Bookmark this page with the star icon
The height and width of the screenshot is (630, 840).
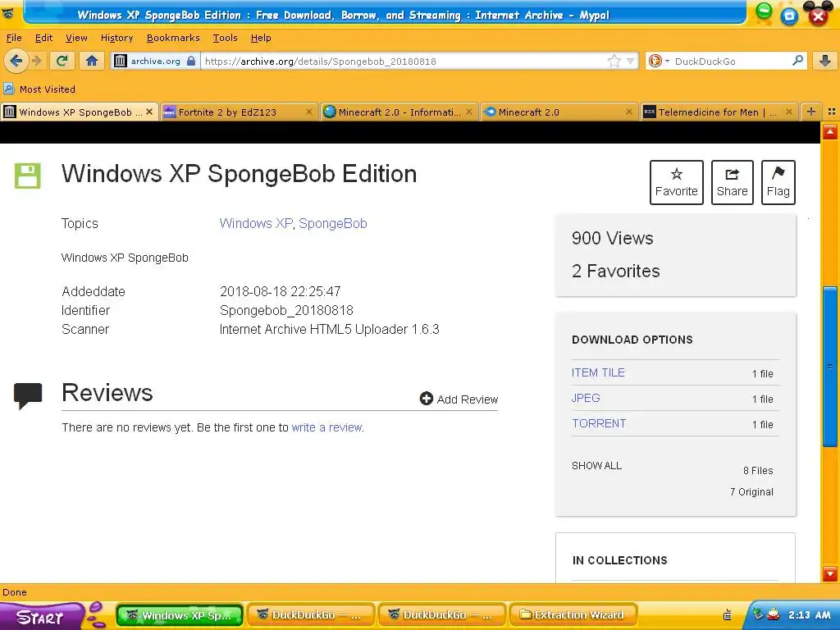tap(614, 61)
